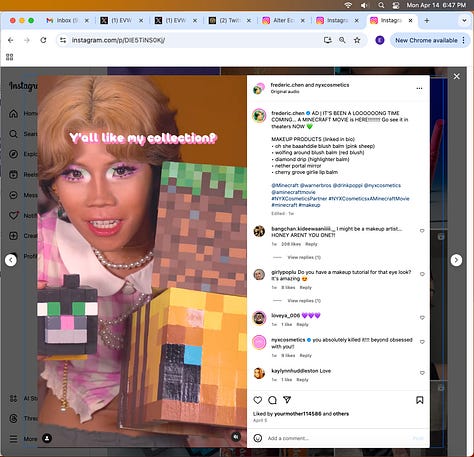Expand replies under the bangchan comment
Screen dimensions: 474x457
pyautogui.click(x=304, y=257)
